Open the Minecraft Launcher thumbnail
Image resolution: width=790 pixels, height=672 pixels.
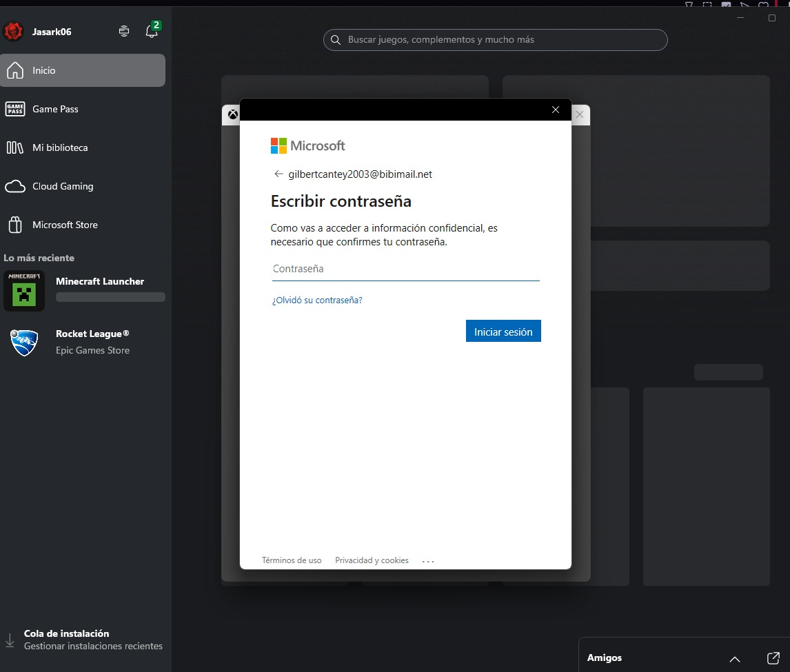point(24,291)
